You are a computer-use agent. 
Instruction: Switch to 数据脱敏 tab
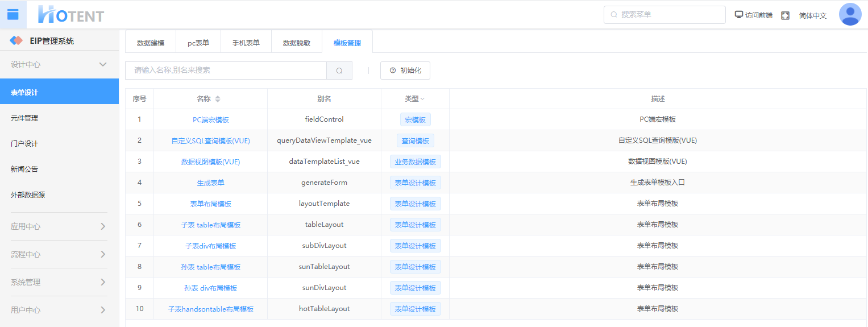297,43
